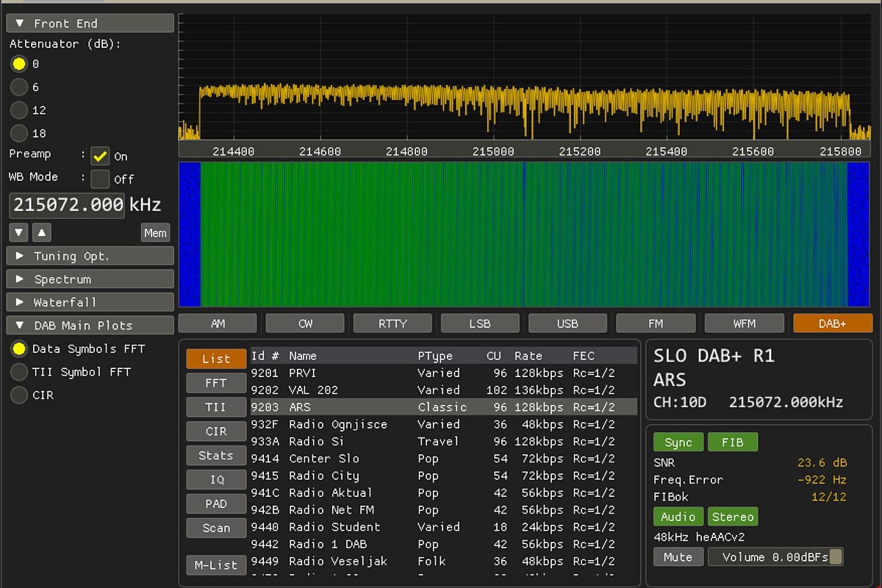882x588 pixels.
Task: Select Radio Student in the service list
Action: point(334,527)
